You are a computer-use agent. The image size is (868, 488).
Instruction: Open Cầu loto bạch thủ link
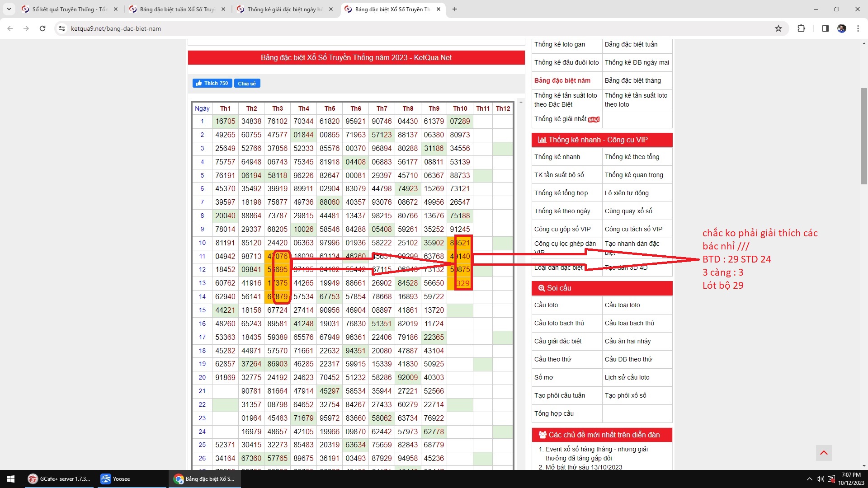[559, 323]
